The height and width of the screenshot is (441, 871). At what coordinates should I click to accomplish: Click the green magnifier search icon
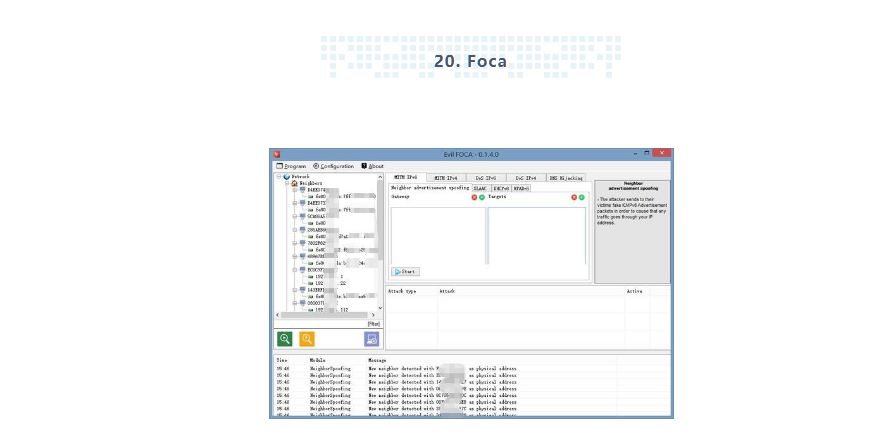(x=285, y=339)
